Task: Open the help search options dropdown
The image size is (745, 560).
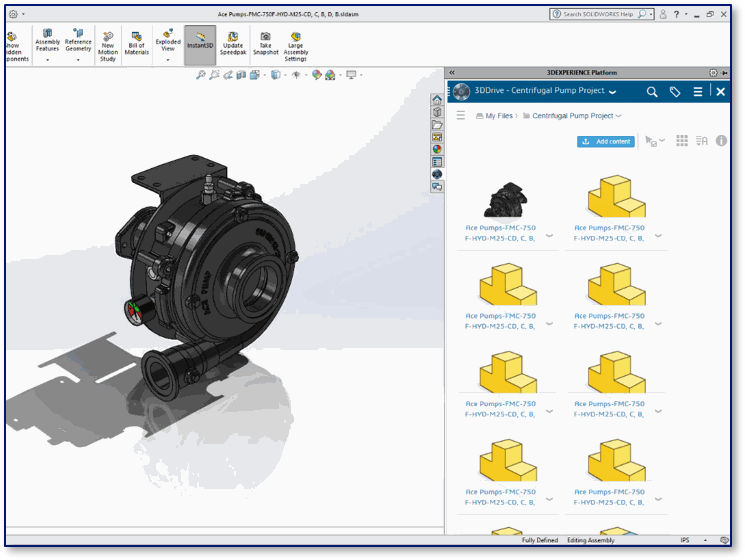Action: [651, 14]
